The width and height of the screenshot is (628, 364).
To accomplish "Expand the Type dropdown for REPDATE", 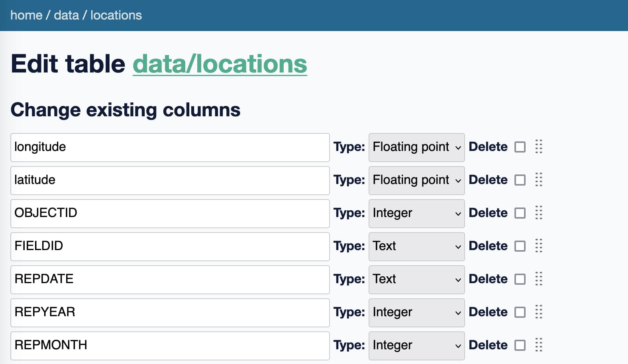I will point(416,280).
